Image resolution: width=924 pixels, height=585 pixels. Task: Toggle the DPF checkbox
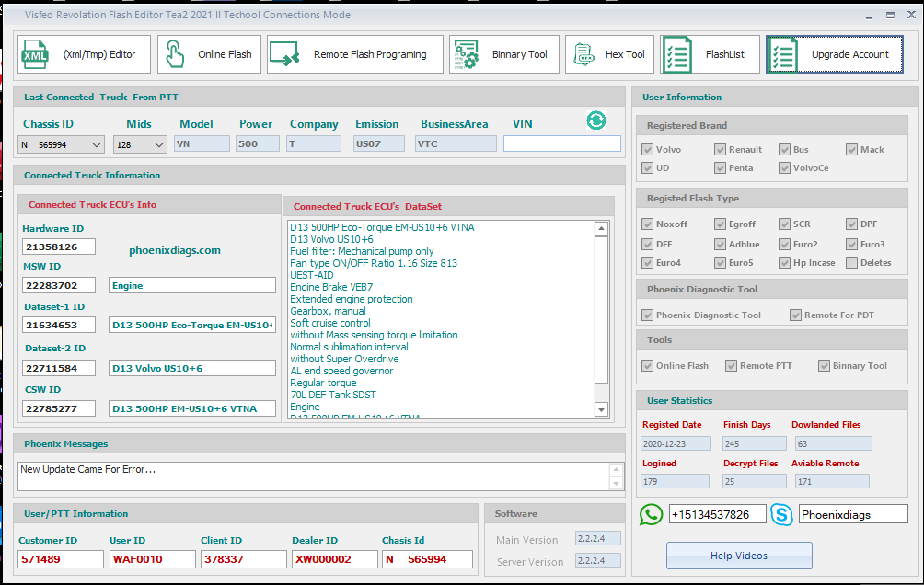851,224
